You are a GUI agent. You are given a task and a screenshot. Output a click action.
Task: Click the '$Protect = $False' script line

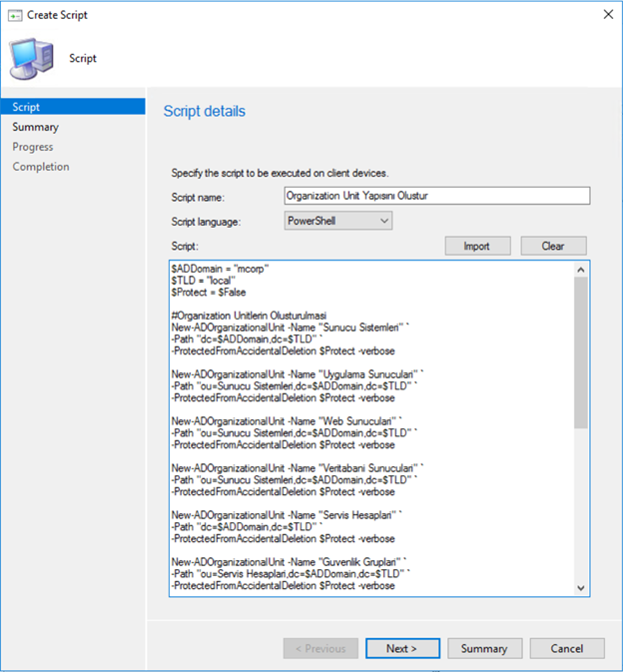click(x=209, y=293)
